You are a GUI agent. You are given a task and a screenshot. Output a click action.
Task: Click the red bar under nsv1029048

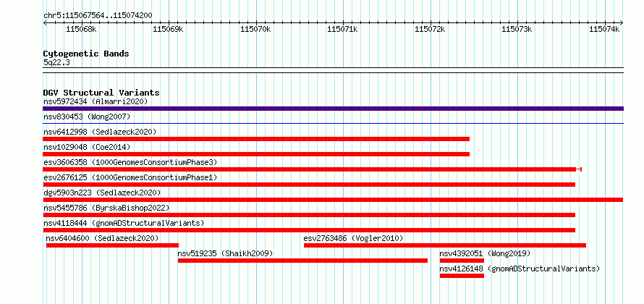[256, 154]
